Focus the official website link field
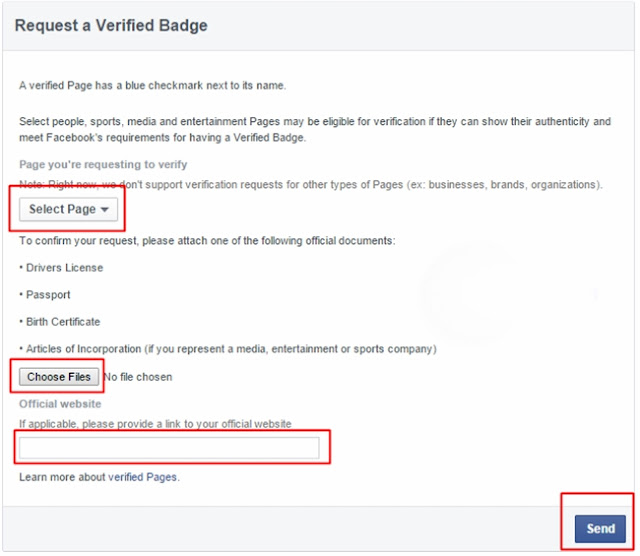The image size is (640, 556). 169,448
